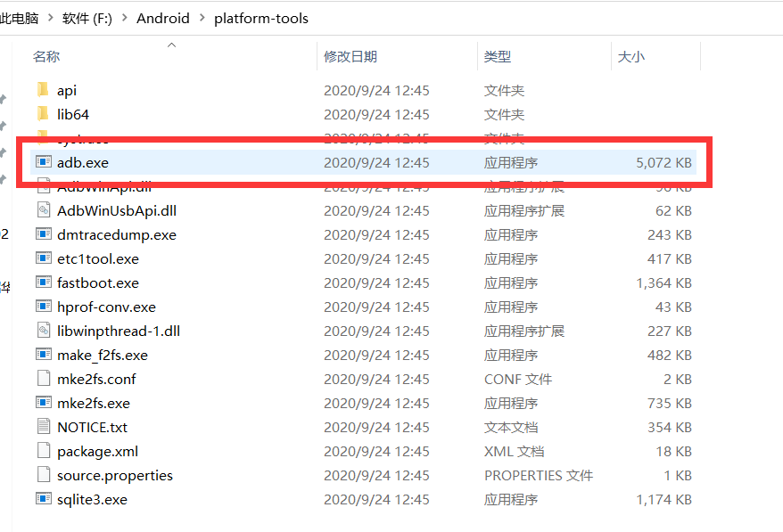Click the hprof-conv.exe application icon

(x=44, y=306)
